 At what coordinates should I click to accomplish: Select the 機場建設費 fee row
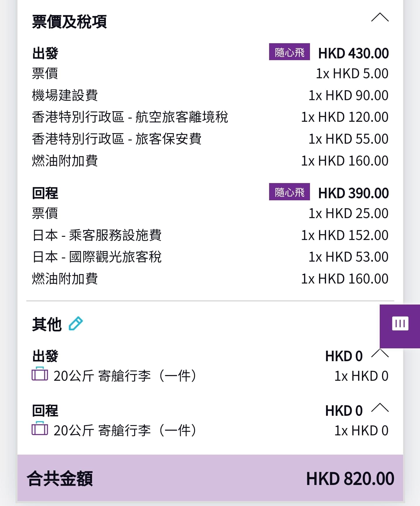tap(210, 95)
